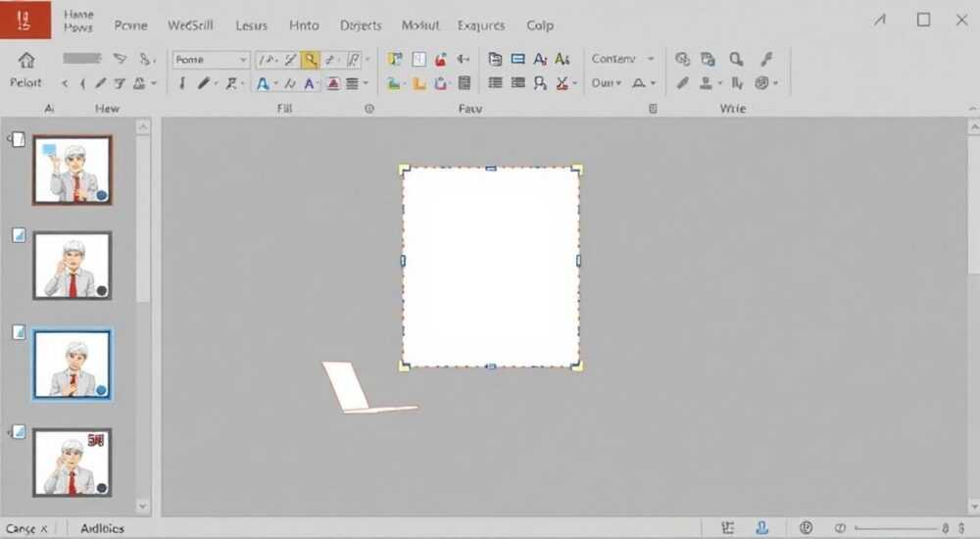This screenshot has height=539, width=980.
Task: Click the magnifier icon in Write group
Action: [736, 60]
